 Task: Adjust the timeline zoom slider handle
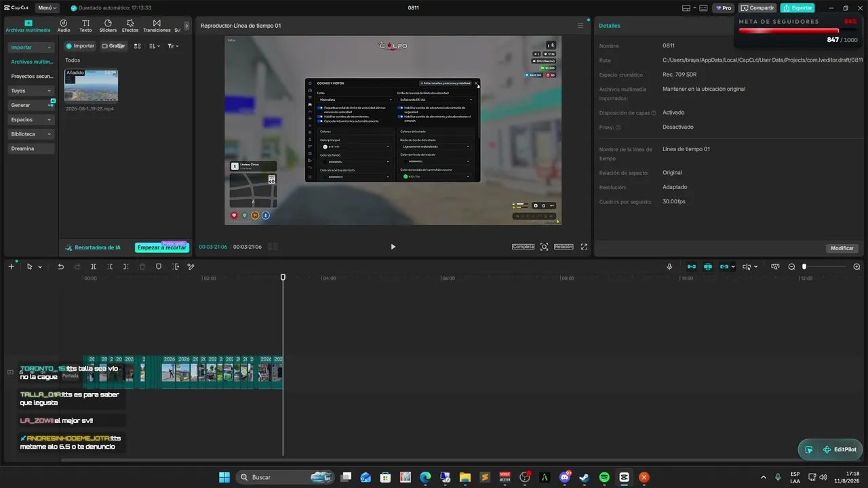tap(804, 266)
